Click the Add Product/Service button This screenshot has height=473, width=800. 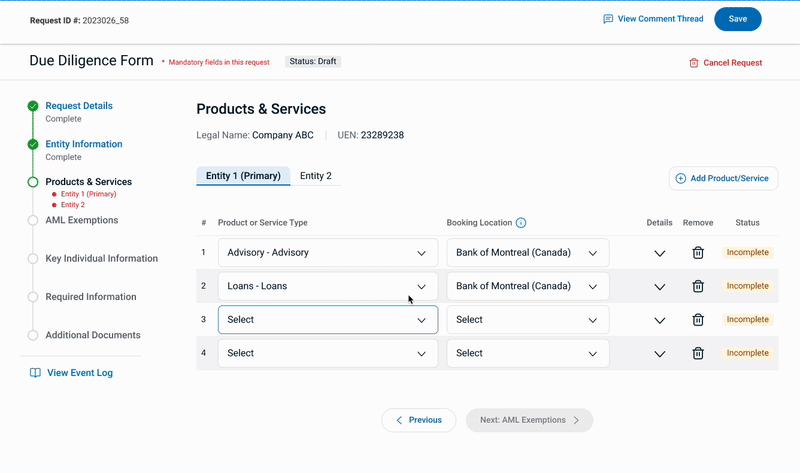[x=722, y=178]
